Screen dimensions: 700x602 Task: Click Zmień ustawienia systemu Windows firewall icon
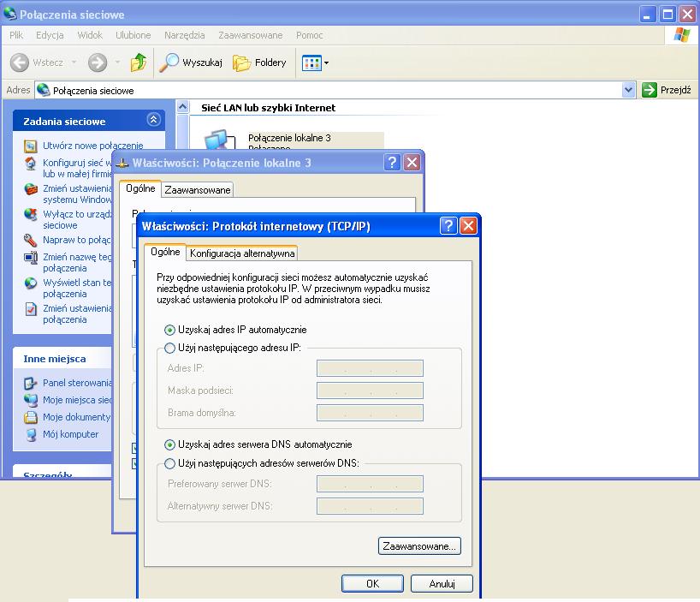30,189
